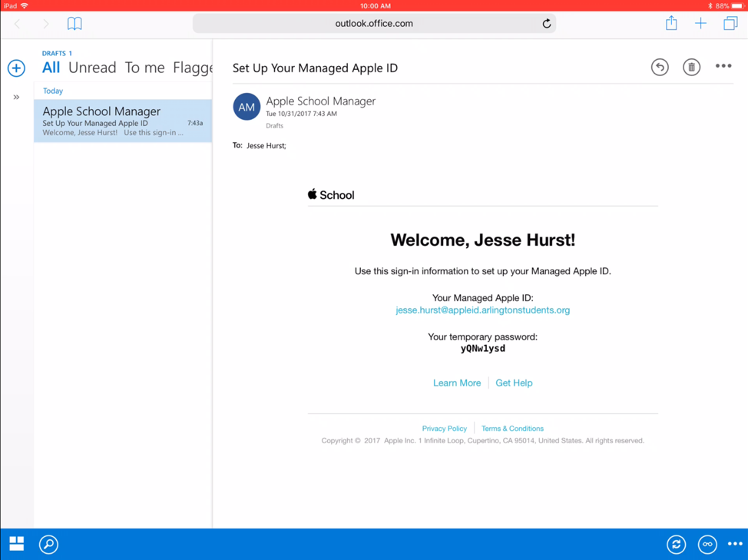Open search with magnifier icon in bottom bar
Image resolution: width=748 pixels, height=560 pixels.
click(x=48, y=545)
